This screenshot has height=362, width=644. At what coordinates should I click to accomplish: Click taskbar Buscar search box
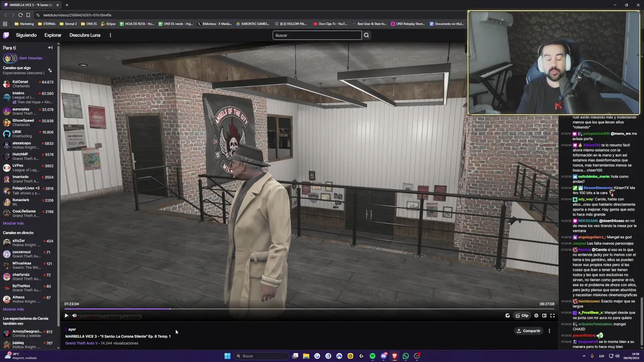click(261, 356)
